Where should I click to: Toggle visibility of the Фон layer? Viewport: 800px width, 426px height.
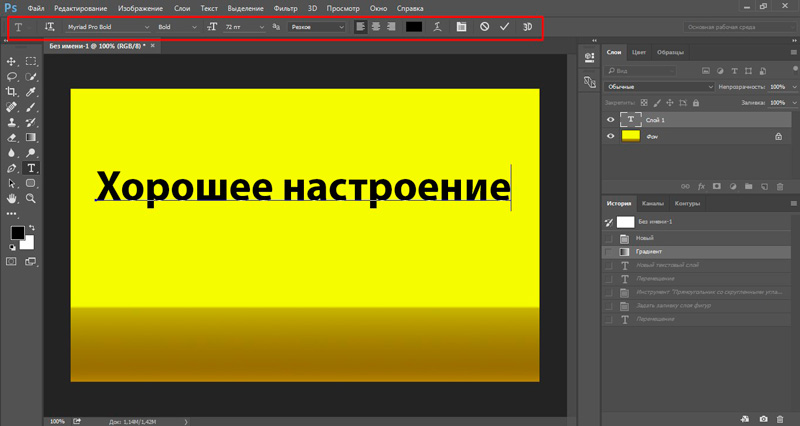pyautogui.click(x=609, y=136)
